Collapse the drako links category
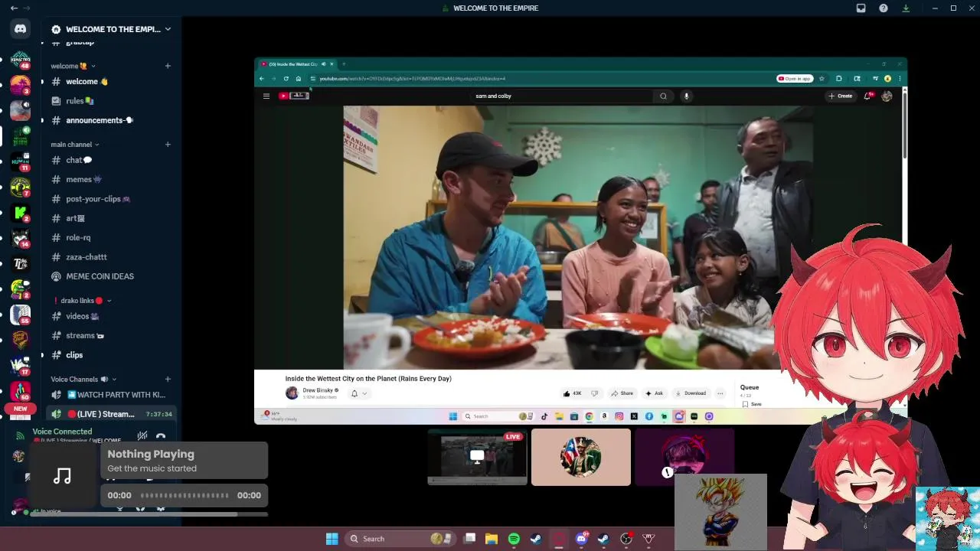This screenshot has width=980, height=551. coord(83,301)
